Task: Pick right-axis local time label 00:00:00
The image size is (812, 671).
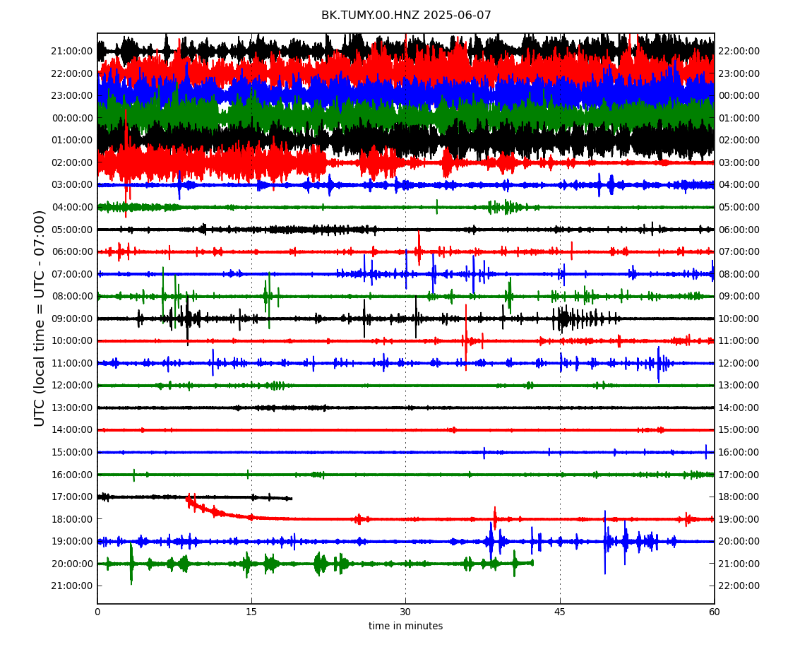Action: pos(739,95)
